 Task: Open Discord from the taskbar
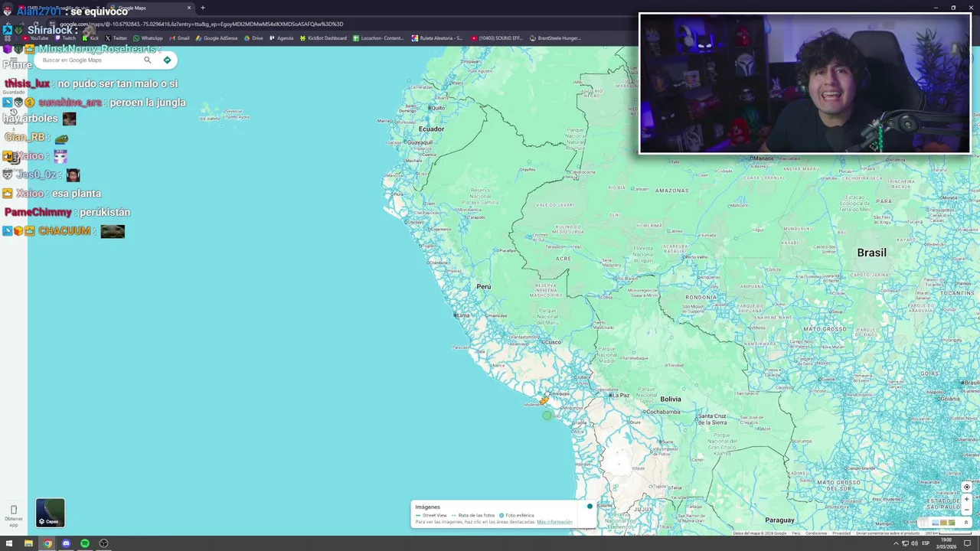(66, 543)
